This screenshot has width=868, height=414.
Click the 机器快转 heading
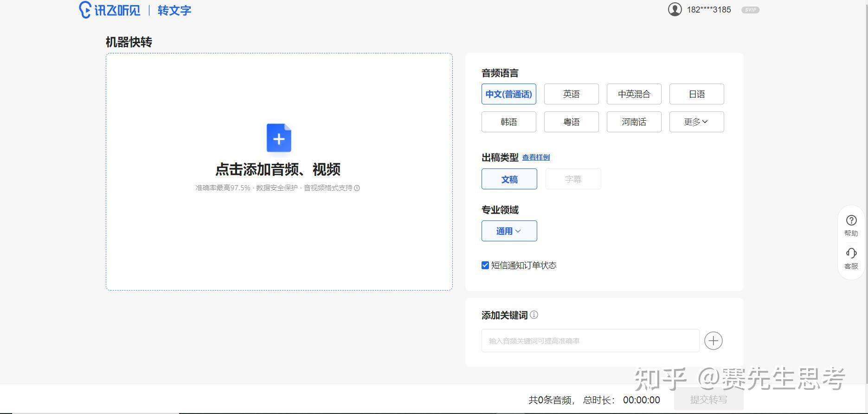click(x=129, y=42)
